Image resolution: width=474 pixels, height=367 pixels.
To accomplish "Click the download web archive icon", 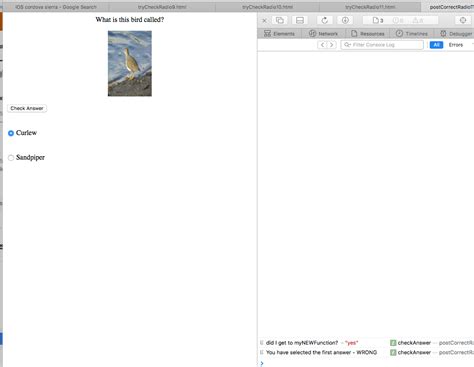I will tap(345, 21).
